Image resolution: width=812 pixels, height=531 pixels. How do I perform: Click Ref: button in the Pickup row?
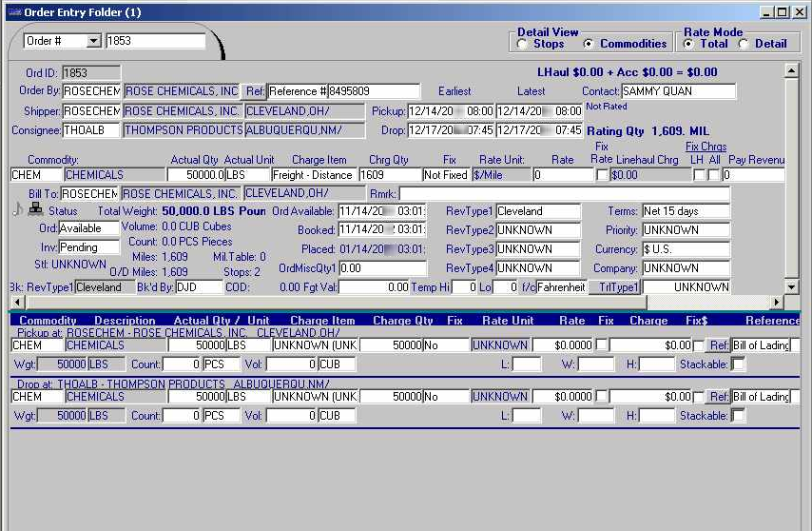click(x=718, y=345)
